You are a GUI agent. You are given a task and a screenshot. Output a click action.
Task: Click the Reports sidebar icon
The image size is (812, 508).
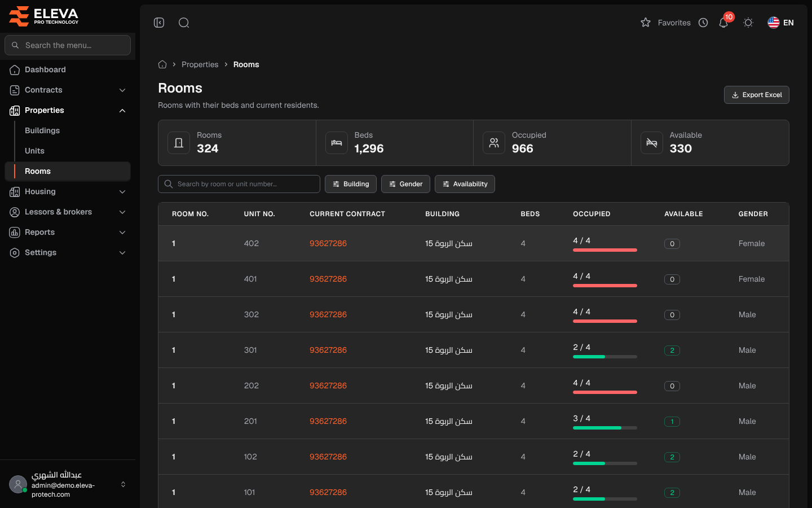[x=15, y=233]
